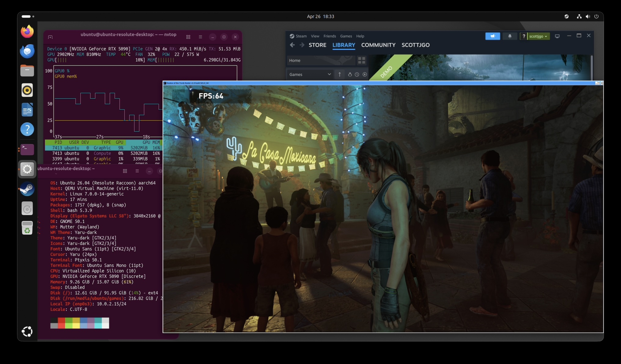Click the nvtop terminal window title
The height and width of the screenshot is (364, 621).
(128, 35)
